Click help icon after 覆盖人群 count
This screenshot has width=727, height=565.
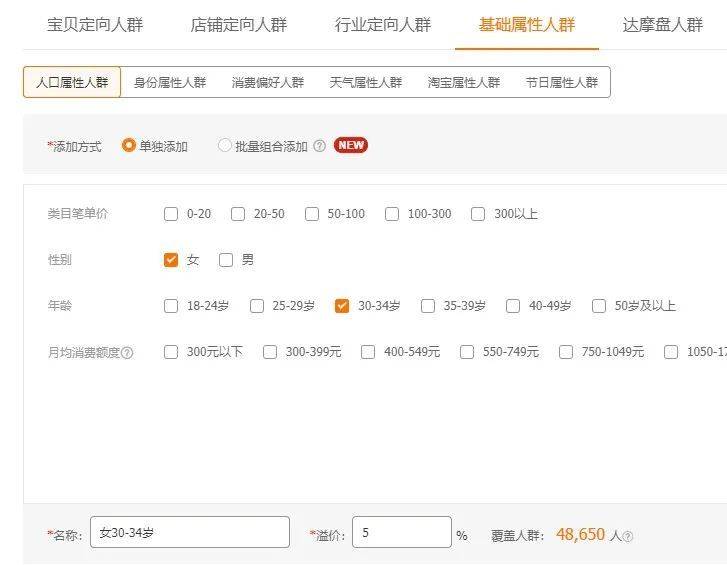[x=628, y=536]
